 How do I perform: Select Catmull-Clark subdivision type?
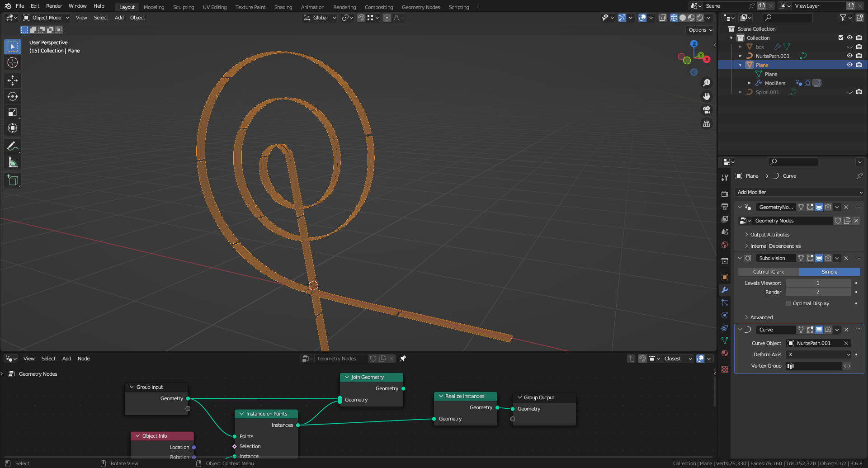[x=769, y=272]
